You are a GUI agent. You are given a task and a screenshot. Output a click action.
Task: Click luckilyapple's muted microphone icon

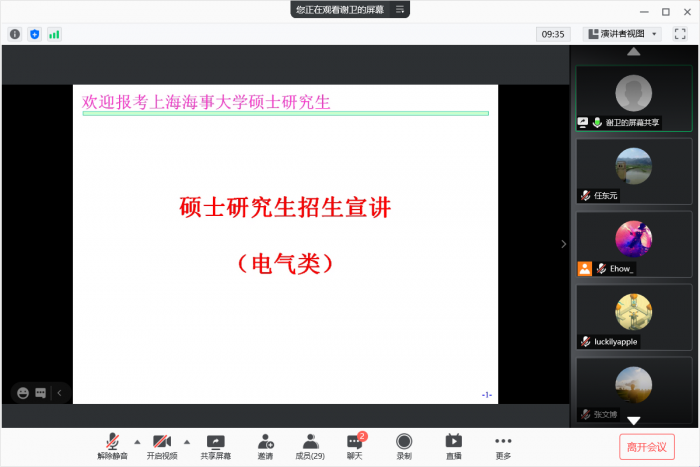(x=585, y=342)
